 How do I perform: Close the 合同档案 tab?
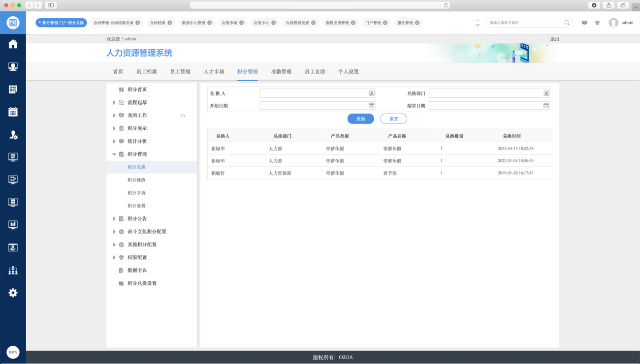[170, 23]
